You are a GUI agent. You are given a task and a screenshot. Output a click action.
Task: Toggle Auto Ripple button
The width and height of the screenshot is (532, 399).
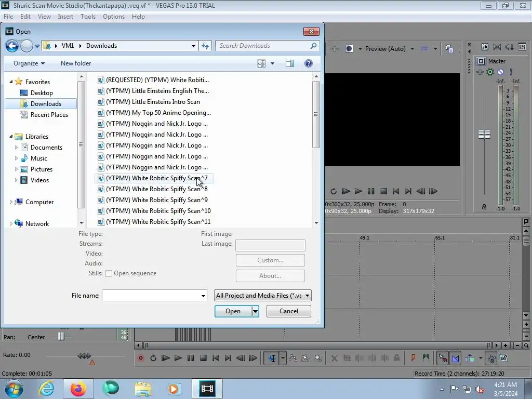click(470, 358)
